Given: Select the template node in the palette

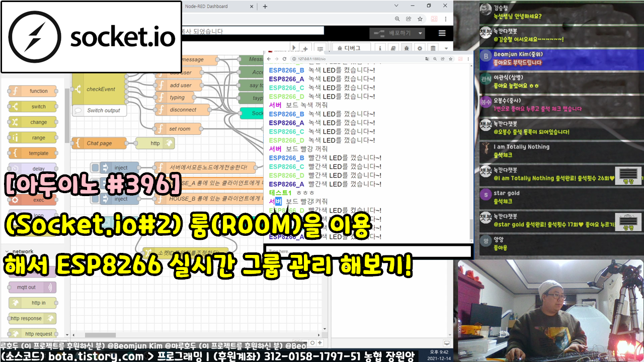Looking at the screenshot, I should [x=32, y=153].
